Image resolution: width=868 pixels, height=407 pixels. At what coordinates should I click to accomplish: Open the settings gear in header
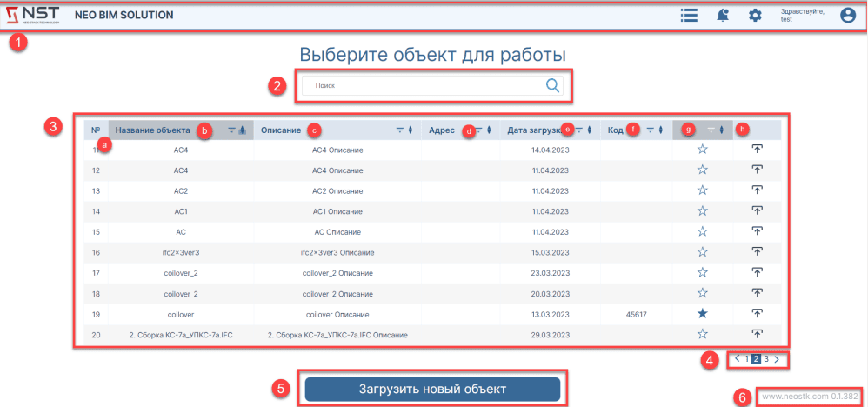[755, 15]
